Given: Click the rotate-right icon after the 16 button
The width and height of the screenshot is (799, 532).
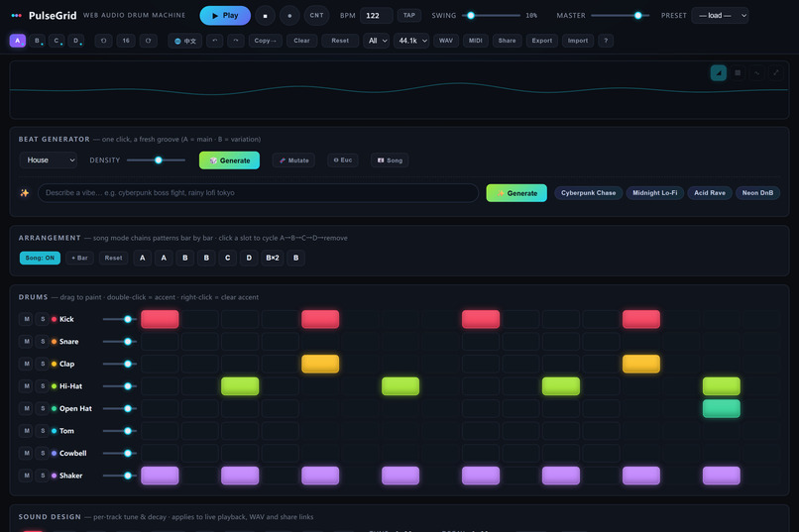Looking at the screenshot, I should pyautogui.click(x=149, y=41).
